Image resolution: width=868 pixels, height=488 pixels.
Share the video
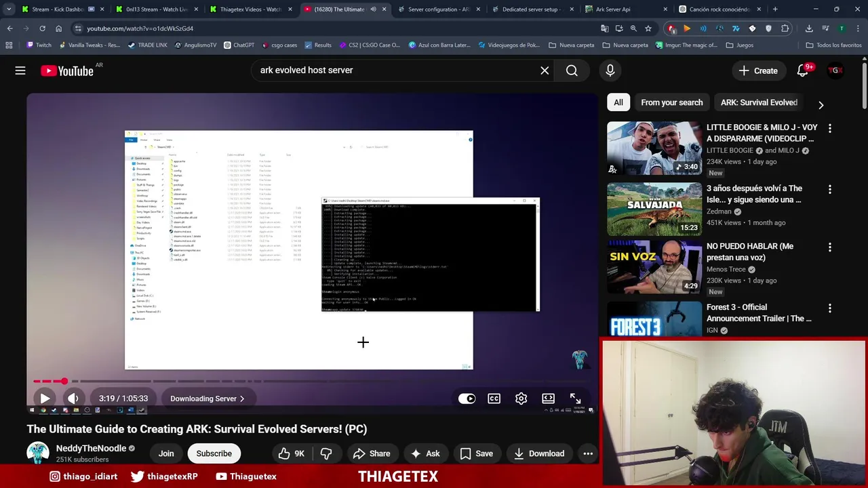click(x=371, y=453)
